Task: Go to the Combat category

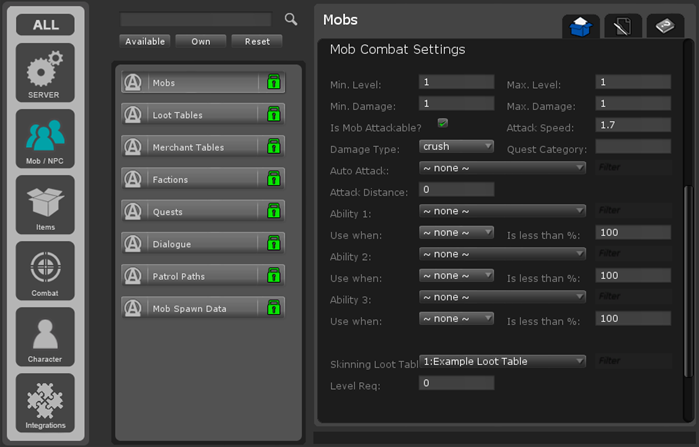Action: tap(45, 271)
